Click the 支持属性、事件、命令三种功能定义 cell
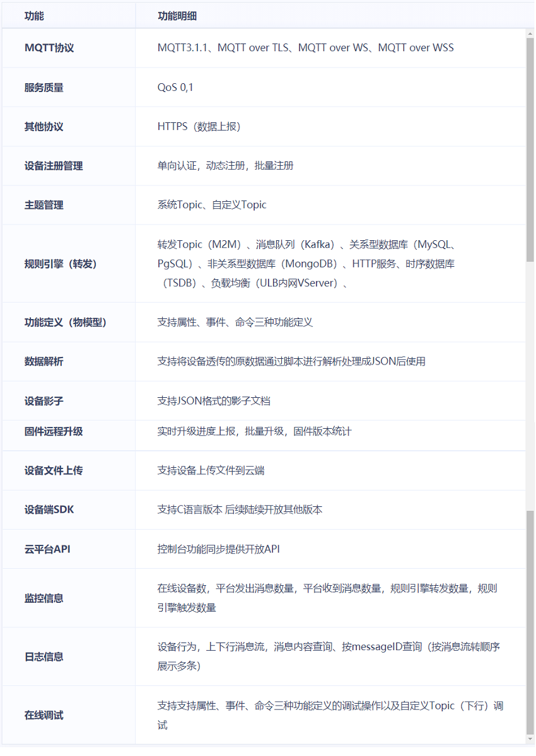The image size is (536, 756). coord(235,322)
